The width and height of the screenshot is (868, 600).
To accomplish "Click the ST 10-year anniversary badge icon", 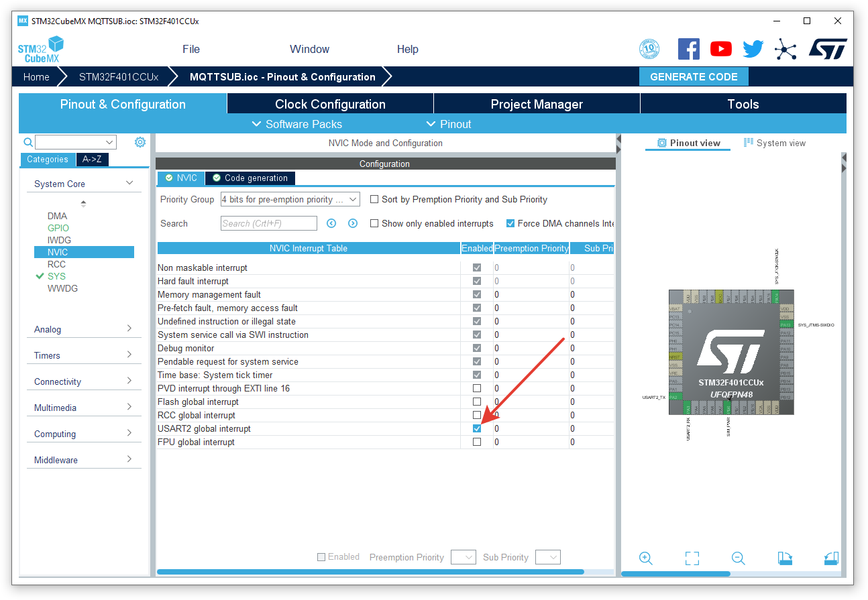I will pyautogui.click(x=649, y=49).
